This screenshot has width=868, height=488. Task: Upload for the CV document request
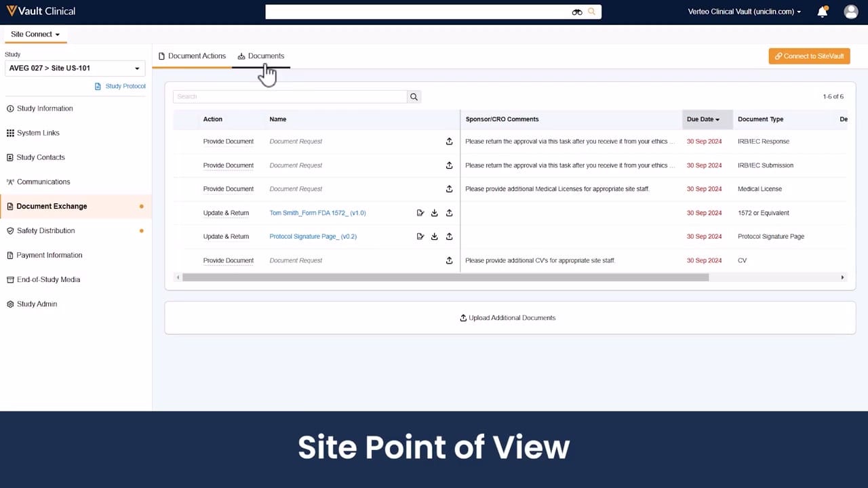point(449,260)
